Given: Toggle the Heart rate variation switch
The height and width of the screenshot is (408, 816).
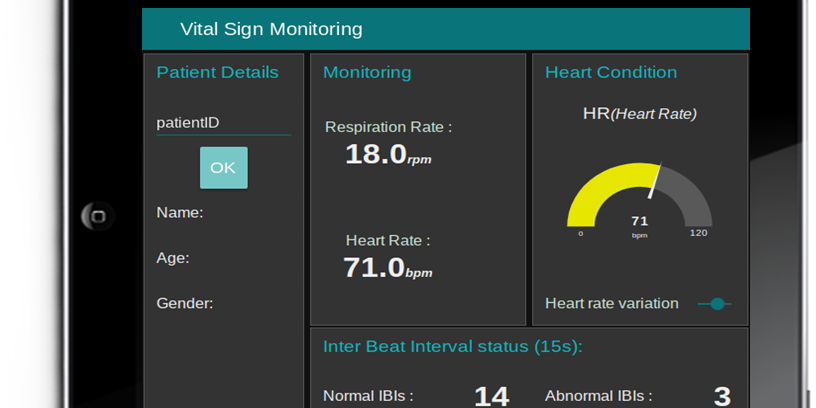Looking at the screenshot, I should click(716, 304).
